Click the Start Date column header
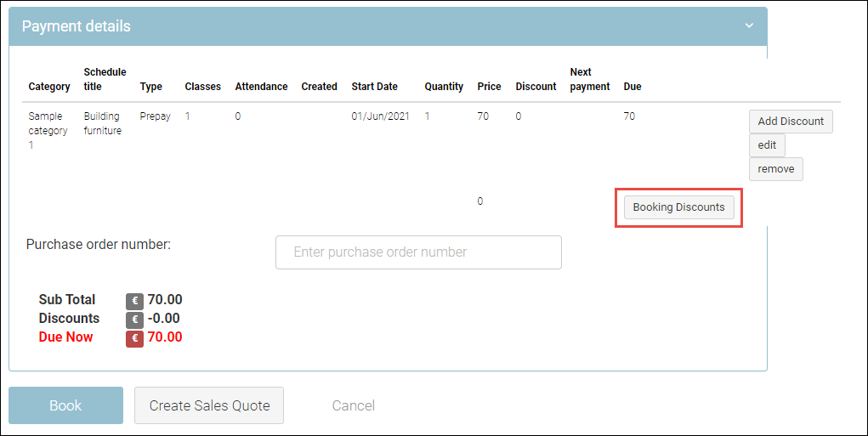Image resolution: width=868 pixels, height=436 pixels. (x=374, y=87)
